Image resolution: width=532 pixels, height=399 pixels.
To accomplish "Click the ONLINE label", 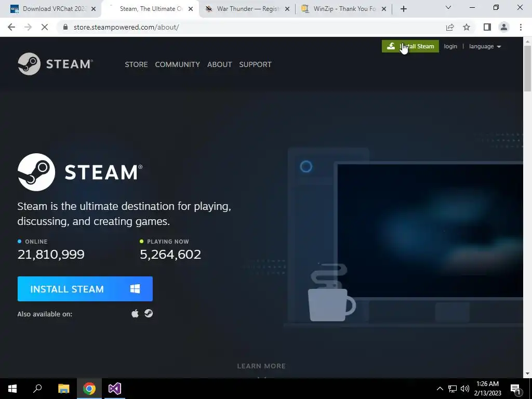I will pyautogui.click(x=36, y=242).
